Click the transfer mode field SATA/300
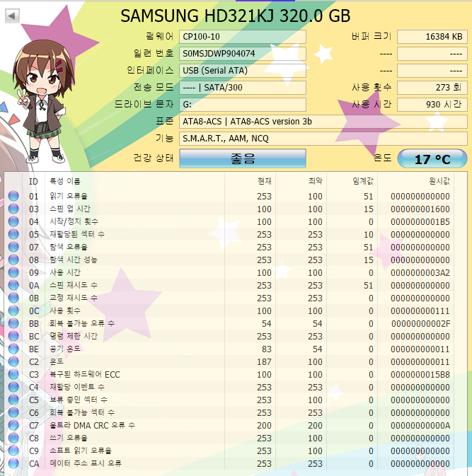472x476 pixels. [243, 88]
